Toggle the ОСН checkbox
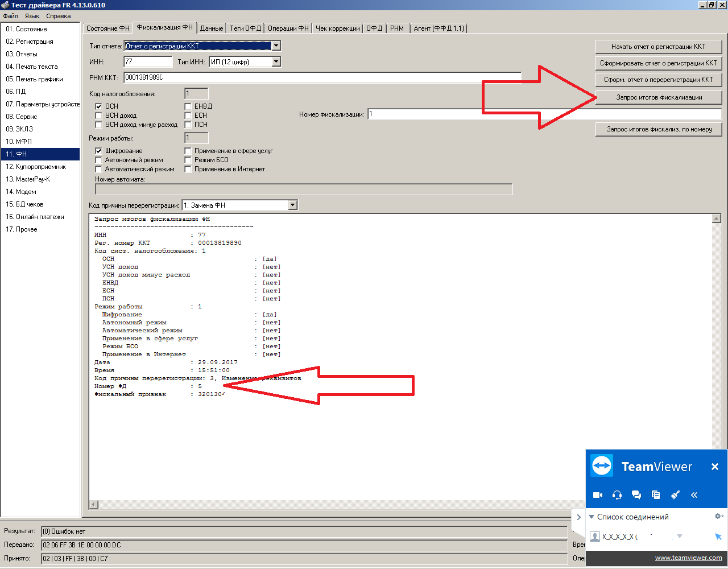Image resolution: width=728 pixels, height=569 pixels. 98,106
